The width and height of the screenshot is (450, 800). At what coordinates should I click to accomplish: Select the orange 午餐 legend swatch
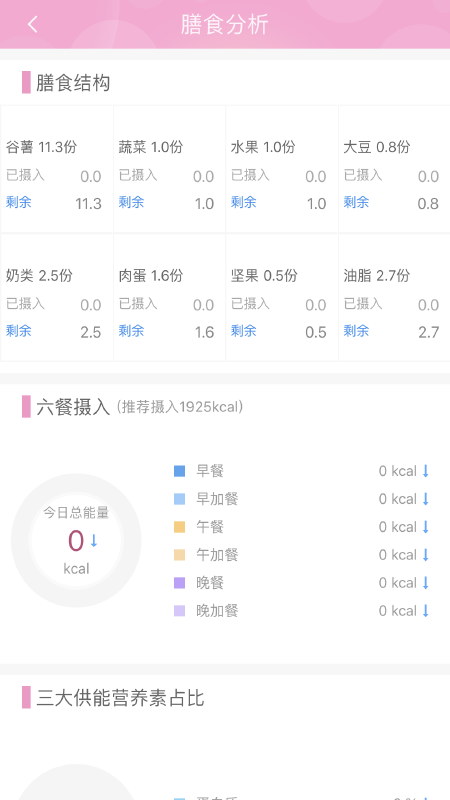click(x=180, y=527)
